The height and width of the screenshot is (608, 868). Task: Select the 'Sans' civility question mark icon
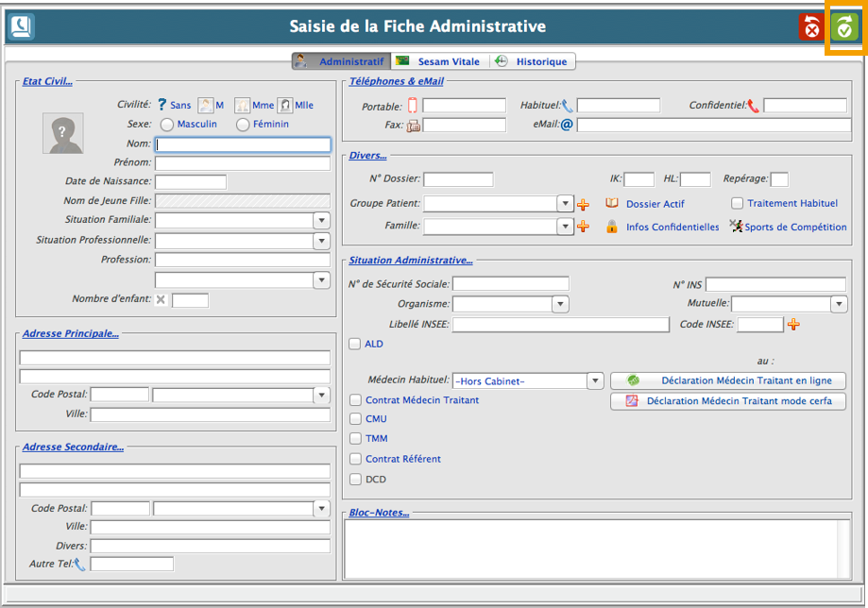click(162, 105)
